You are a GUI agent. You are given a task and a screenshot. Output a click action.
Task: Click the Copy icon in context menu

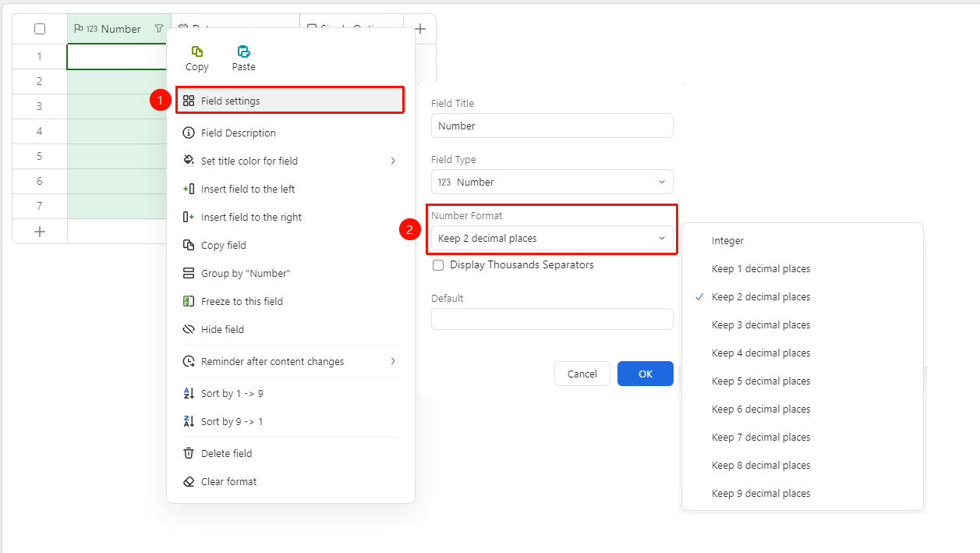click(197, 51)
